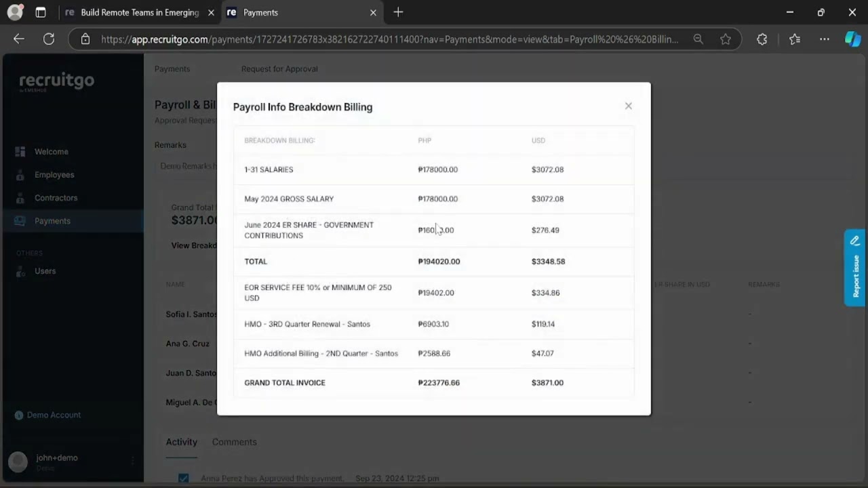The width and height of the screenshot is (868, 488).
Task: Launch the Copilot sidebar icon
Action: (852, 39)
